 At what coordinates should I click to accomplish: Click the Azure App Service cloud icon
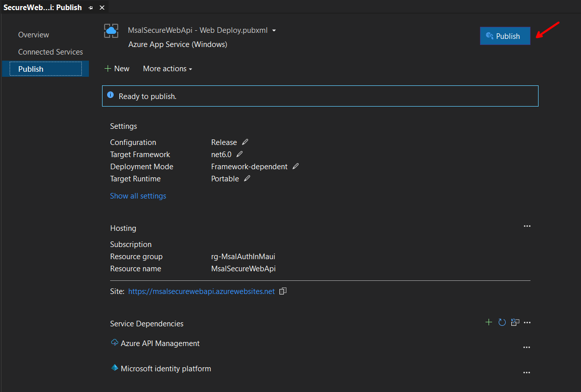click(x=111, y=31)
